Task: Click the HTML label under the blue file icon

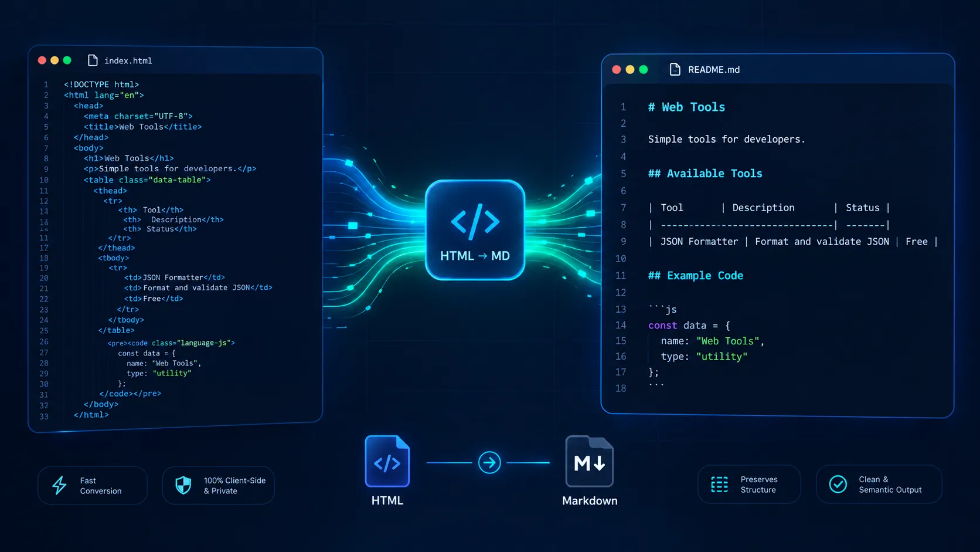Action: 387,500
